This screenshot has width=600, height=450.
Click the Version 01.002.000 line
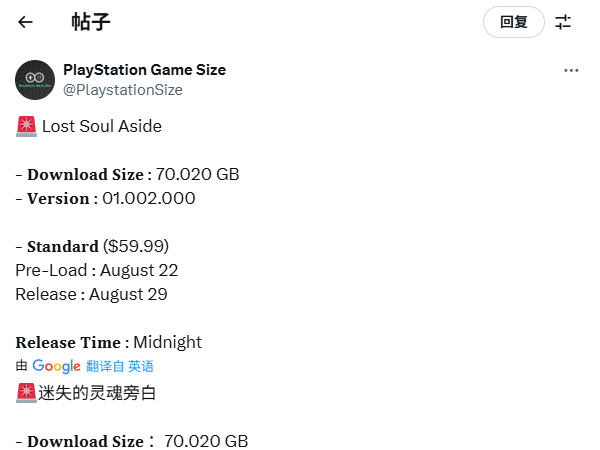click(x=106, y=199)
